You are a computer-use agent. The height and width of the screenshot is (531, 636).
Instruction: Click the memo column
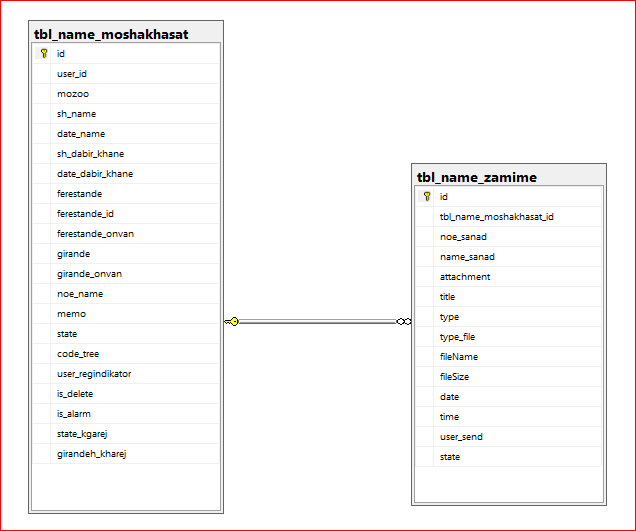point(126,314)
